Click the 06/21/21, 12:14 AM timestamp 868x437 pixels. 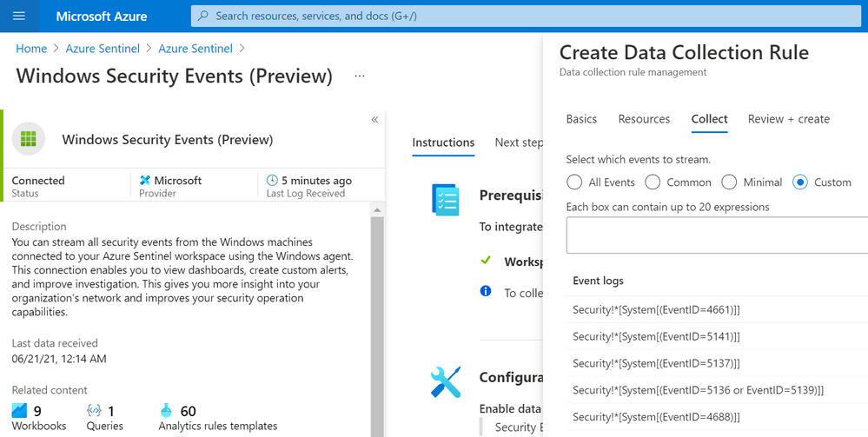tap(59, 359)
